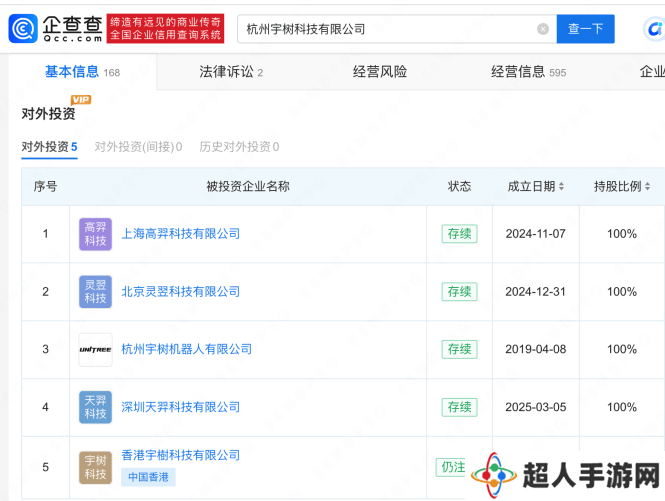Click the VIP badge above 对外投资
665x501 pixels.
[x=81, y=100]
